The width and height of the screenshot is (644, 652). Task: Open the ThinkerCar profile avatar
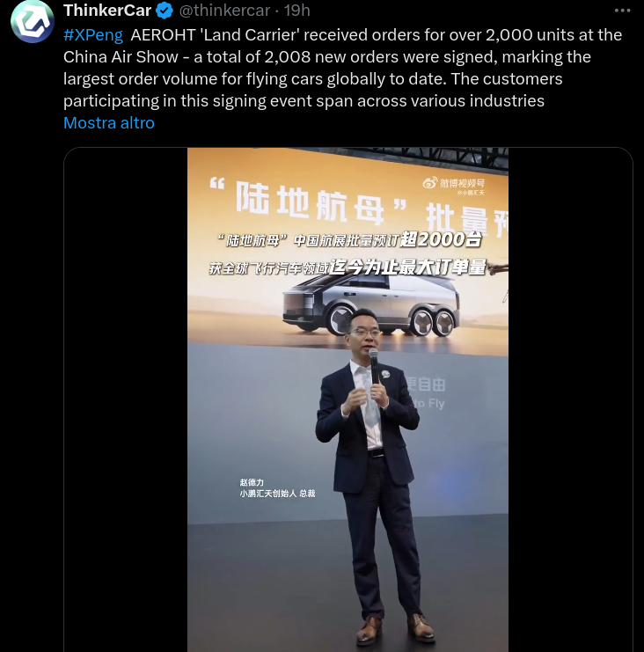coord(33,22)
